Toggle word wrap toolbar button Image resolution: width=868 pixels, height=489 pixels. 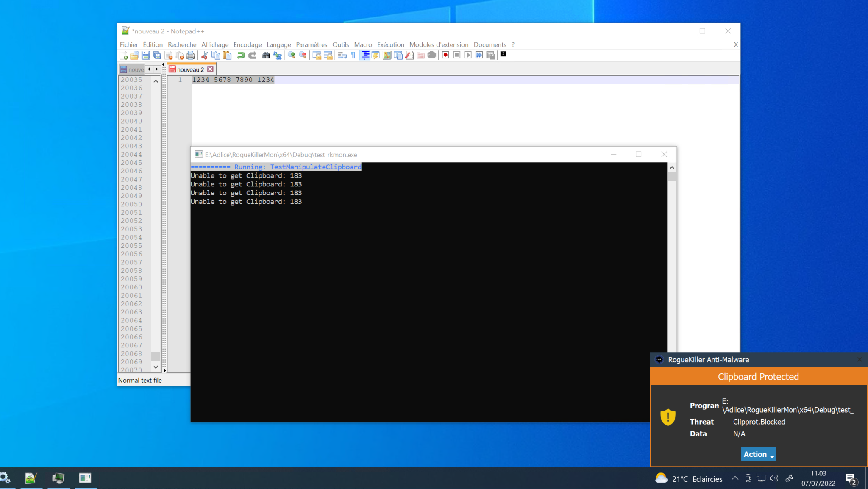point(342,55)
